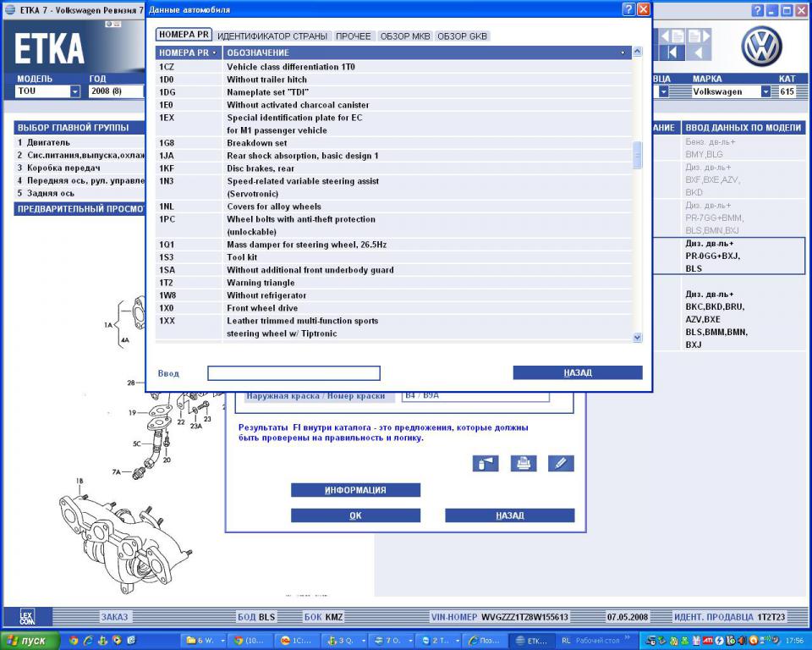Switch to the Обзор GKB tab
Viewport: 812px width, 650px height.
[462, 36]
